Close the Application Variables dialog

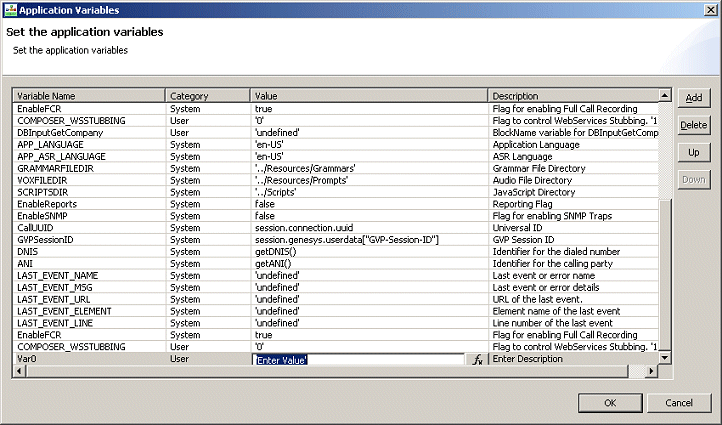709,10
